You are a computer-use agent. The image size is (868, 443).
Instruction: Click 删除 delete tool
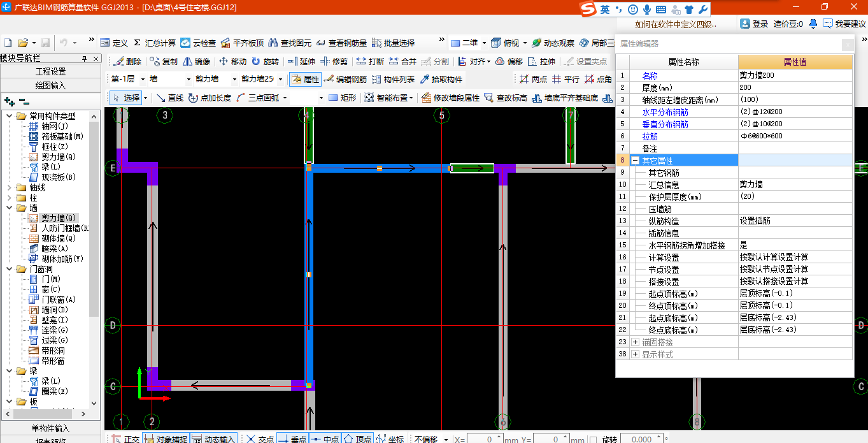(x=127, y=62)
